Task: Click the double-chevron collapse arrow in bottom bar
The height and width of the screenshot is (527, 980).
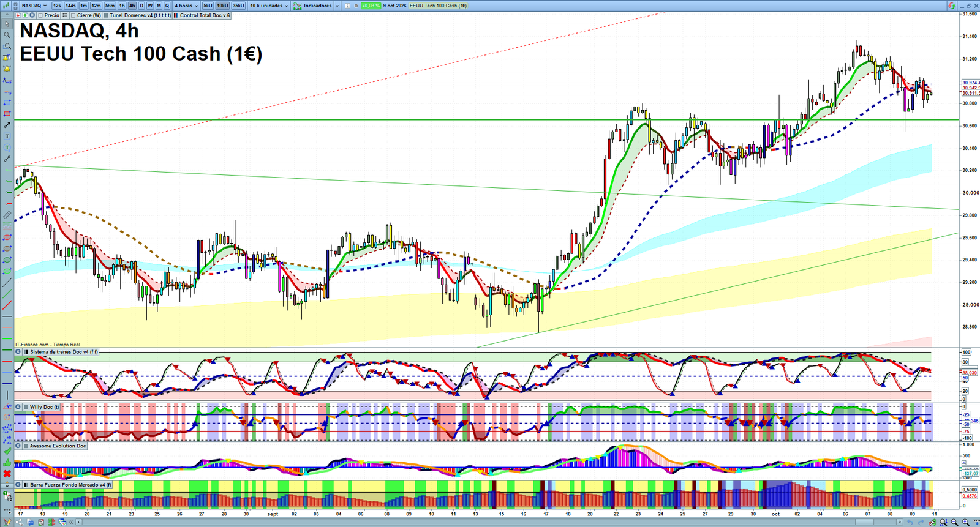Action: pyautogui.click(x=72, y=522)
